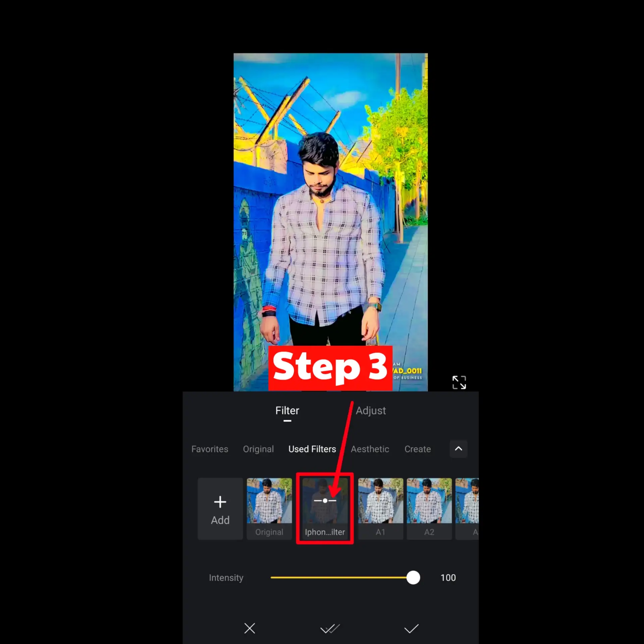The image size is (644, 644).
Task: Select the Filter tab
Action: pyautogui.click(x=287, y=410)
